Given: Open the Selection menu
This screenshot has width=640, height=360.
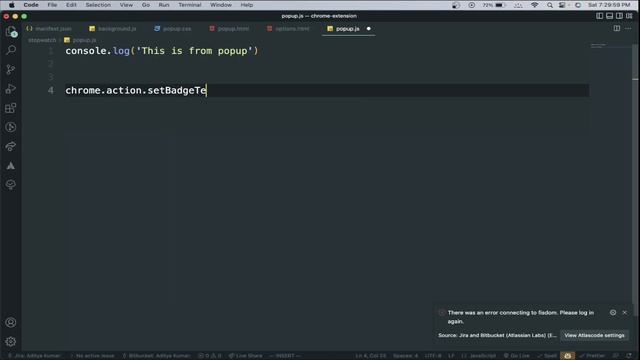Looking at the screenshot, I should [x=98, y=5].
